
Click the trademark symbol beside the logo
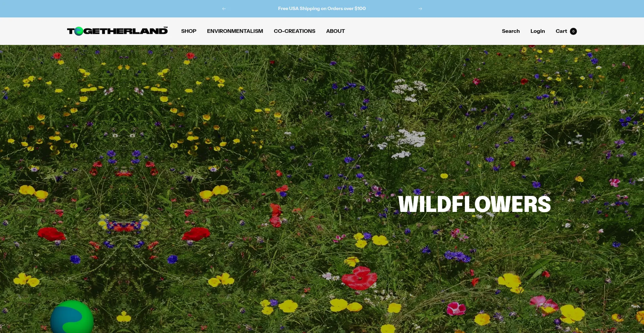(x=166, y=27)
